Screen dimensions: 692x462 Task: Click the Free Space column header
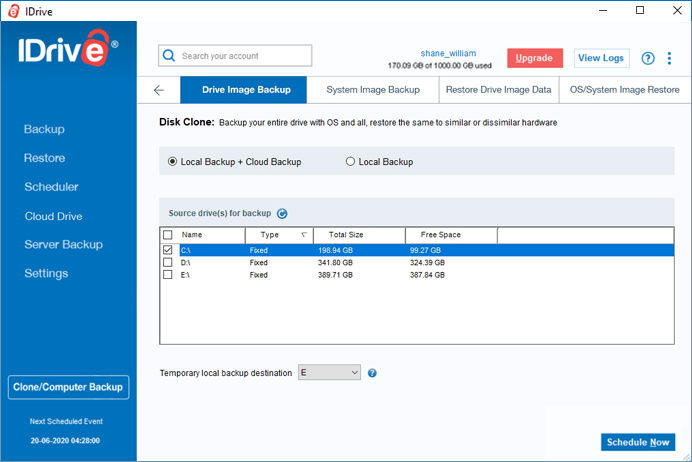pyautogui.click(x=451, y=235)
